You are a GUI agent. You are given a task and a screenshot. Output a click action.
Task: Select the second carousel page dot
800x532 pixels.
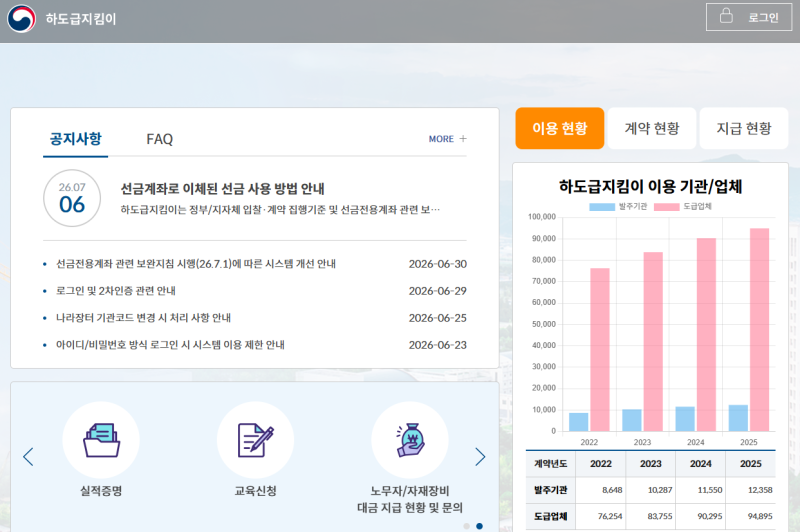(479, 526)
